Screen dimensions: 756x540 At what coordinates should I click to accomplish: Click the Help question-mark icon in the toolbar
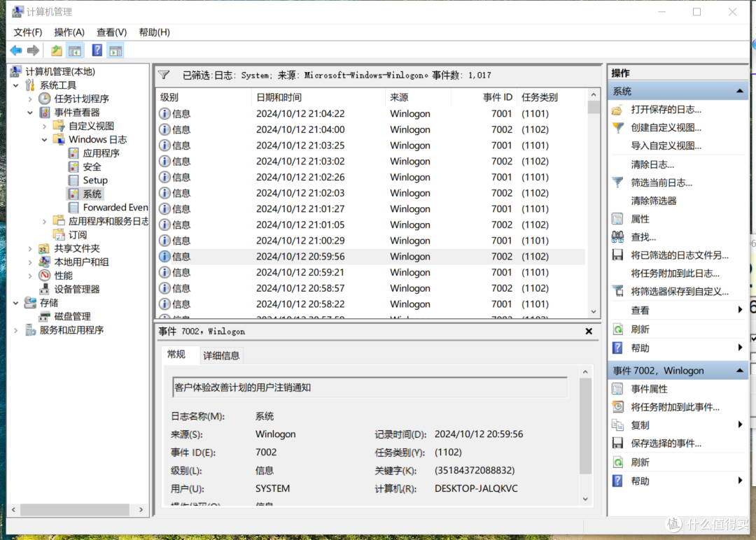[x=97, y=50]
